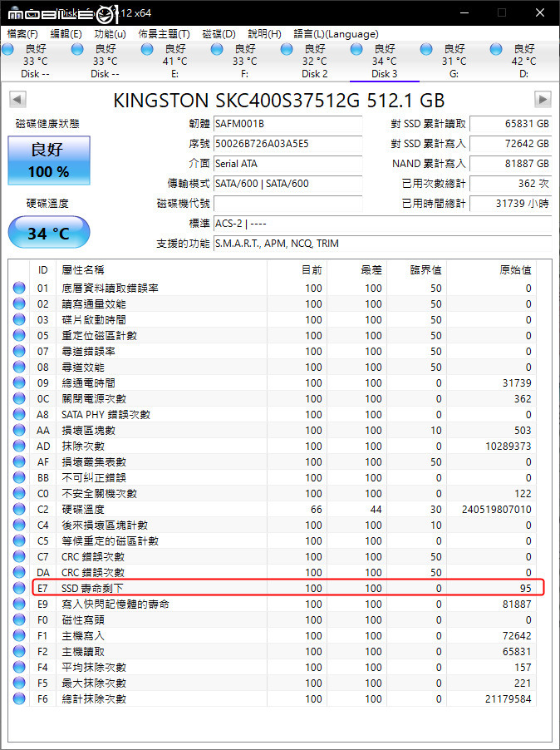The height and width of the screenshot is (750, 560).
Task: Click status orb for attribute C0
Action: click(x=19, y=493)
